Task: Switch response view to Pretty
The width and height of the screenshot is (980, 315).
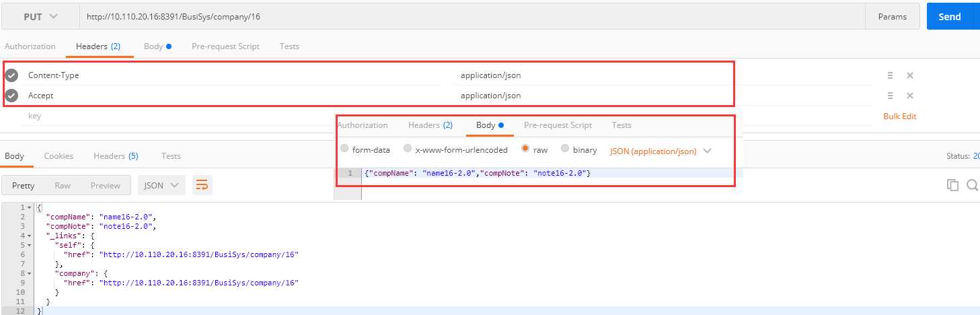Action: 23,185
